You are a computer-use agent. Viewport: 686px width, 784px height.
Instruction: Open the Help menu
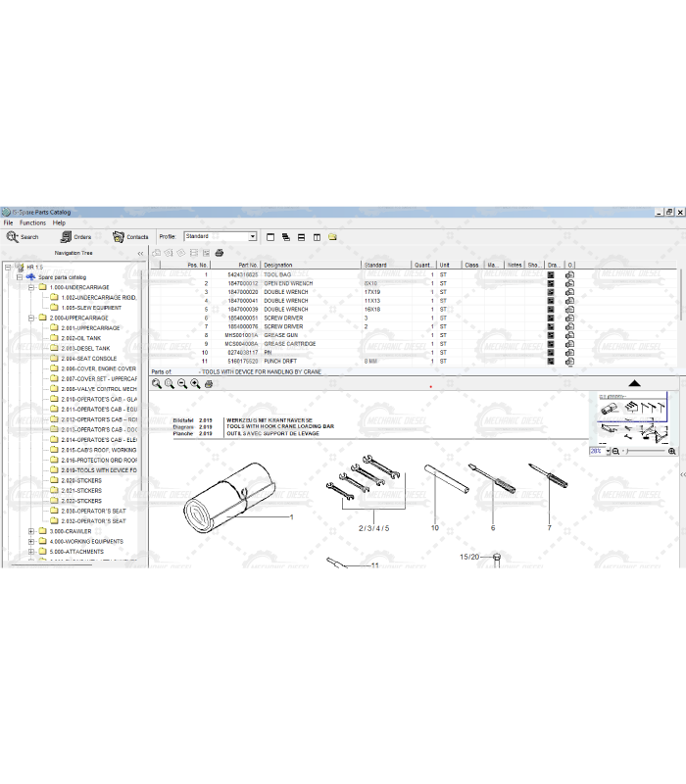pyautogui.click(x=59, y=222)
